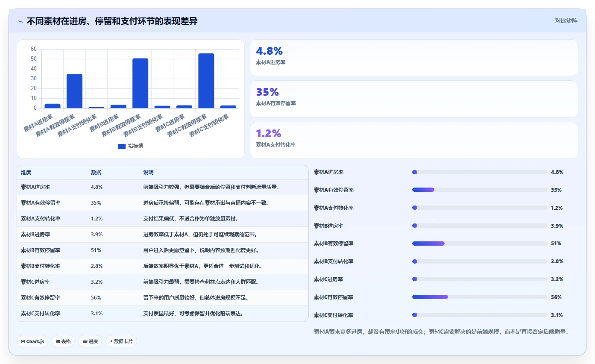Click the 51% value in the table

tap(96, 250)
